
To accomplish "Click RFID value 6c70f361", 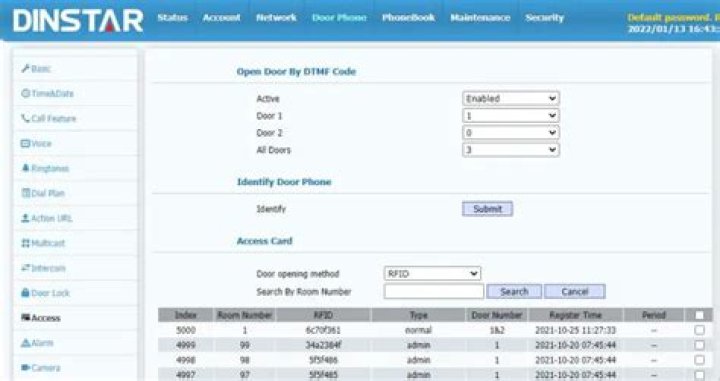I will [x=323, y=330].
